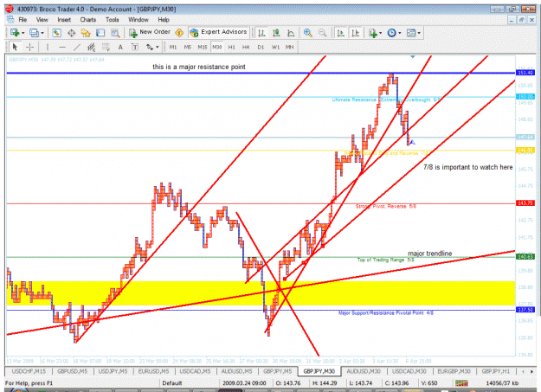
Task: Open the Market Watch window icon
Action: coord(56,33)
